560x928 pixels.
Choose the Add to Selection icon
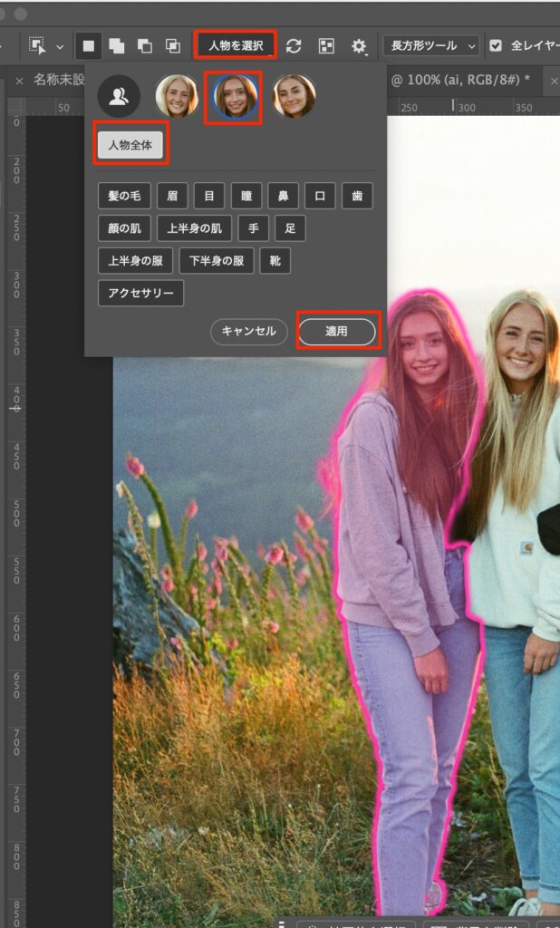(116, 45)
